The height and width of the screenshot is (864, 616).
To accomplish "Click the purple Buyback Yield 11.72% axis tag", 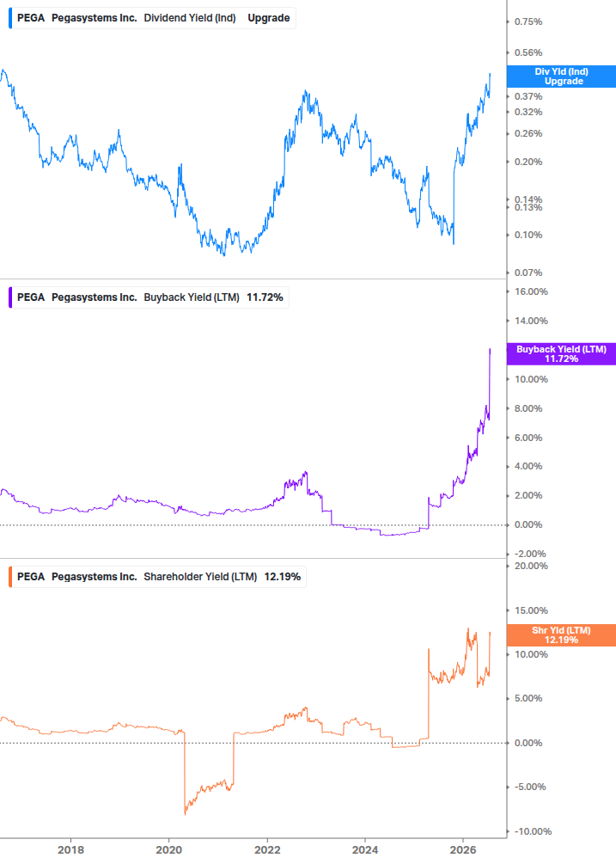I will [561, 354].
